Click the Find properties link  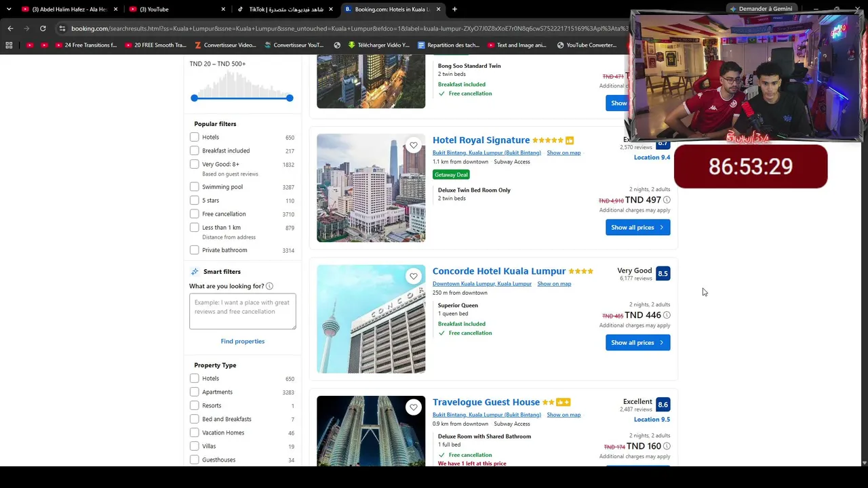(x=242, y=342)
